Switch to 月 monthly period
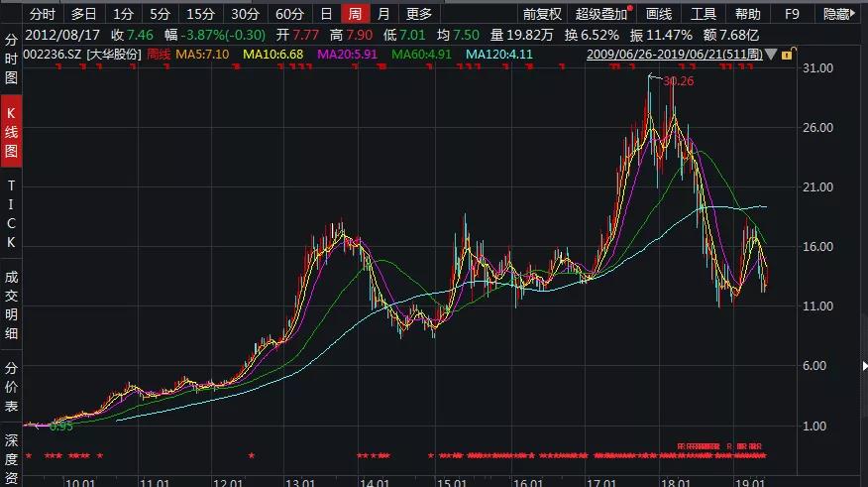The image size is (868, 487). pyautogui.click(x=382, y=14)
